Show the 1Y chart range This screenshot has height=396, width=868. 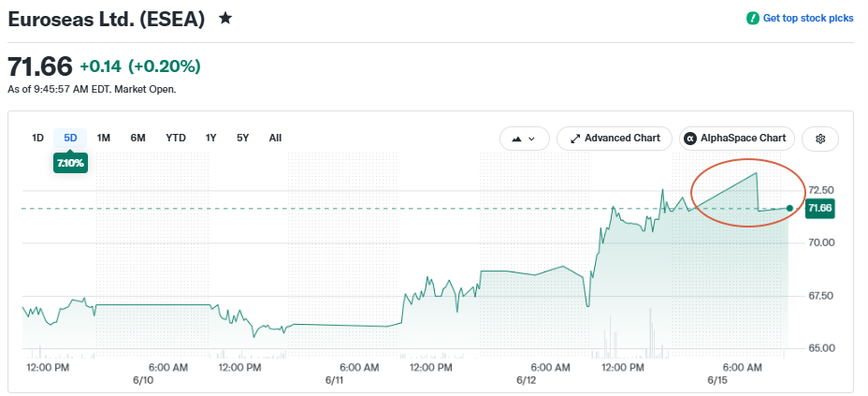tap(210, 138)
